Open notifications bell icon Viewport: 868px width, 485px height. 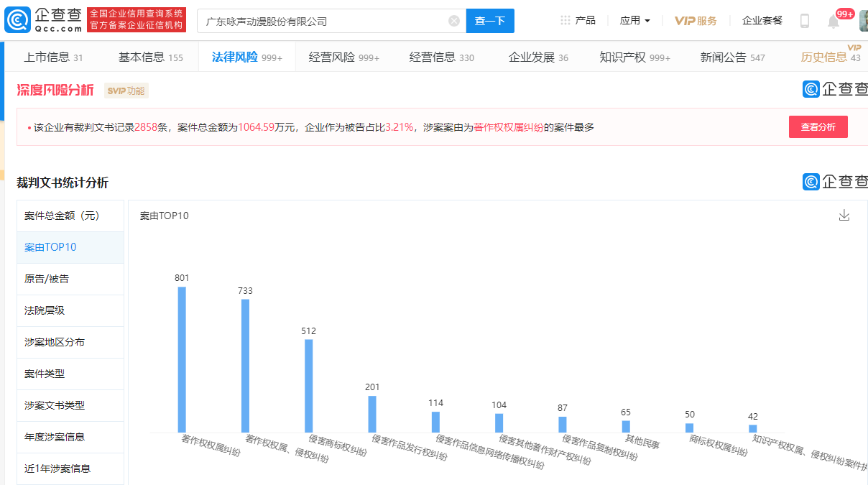click(x=834, y=22)
